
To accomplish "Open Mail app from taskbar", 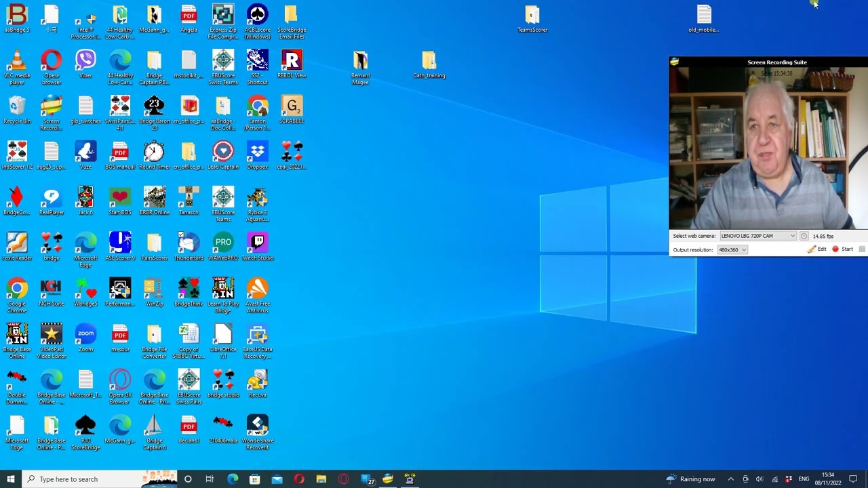I will coord(277,479).
